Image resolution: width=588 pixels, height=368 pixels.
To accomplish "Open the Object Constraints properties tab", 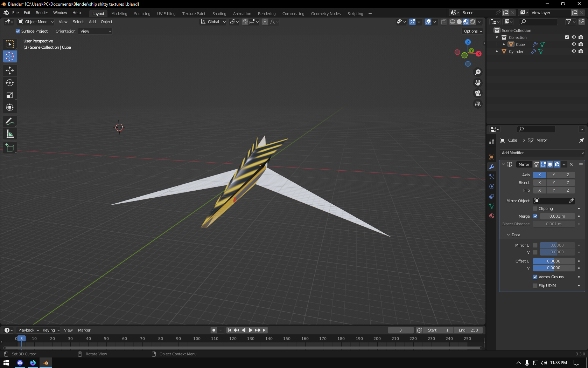I will pos(492,196).
